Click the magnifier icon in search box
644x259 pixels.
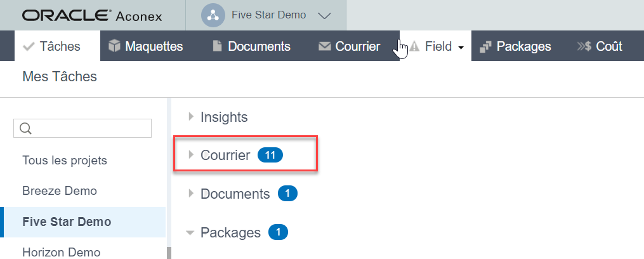point(25,129)
